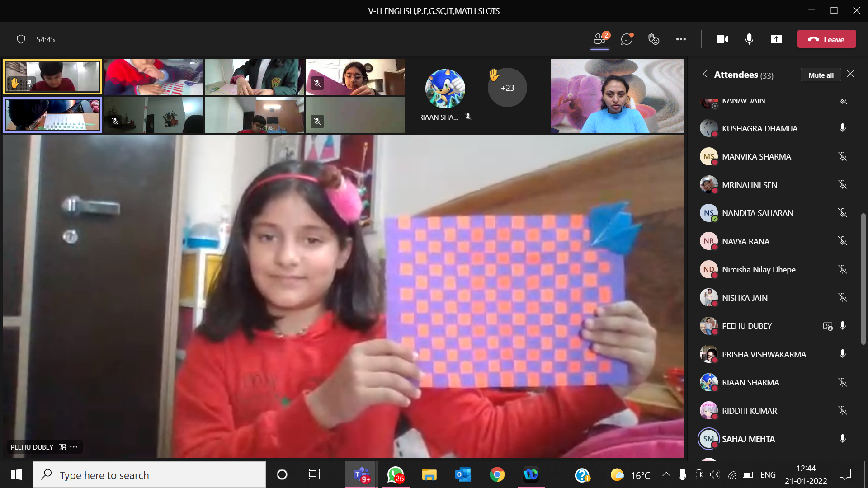Image resolution: width=868 pixels, height=488 pixels.
Task: Click KUSHAGRA DHAMIJA avatar
Action: coord(708,128)
